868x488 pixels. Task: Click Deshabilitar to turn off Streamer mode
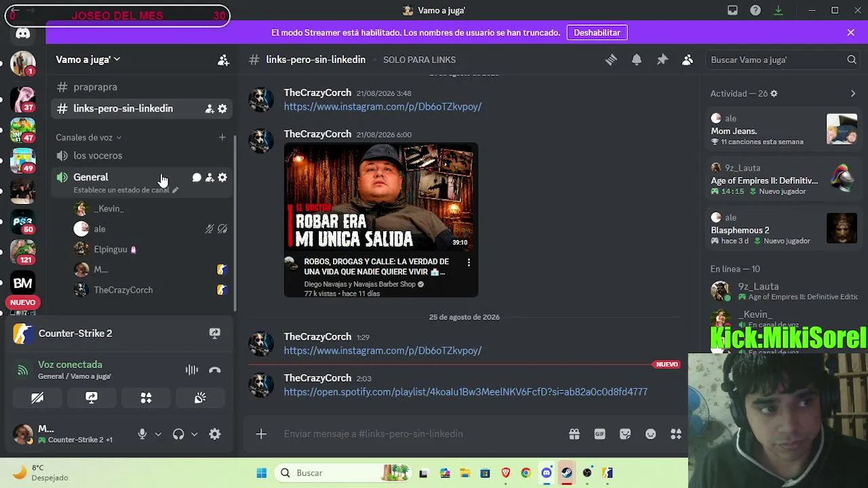point(597,33)
